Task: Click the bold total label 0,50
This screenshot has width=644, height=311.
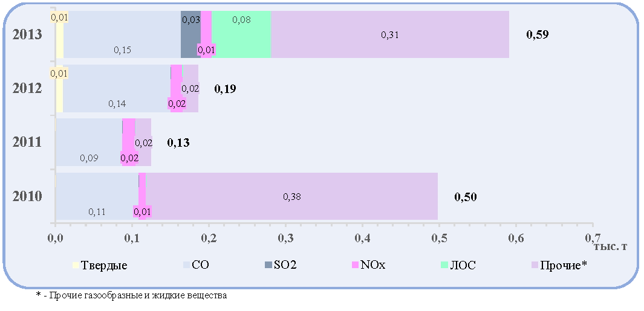Action: point(466,197)
